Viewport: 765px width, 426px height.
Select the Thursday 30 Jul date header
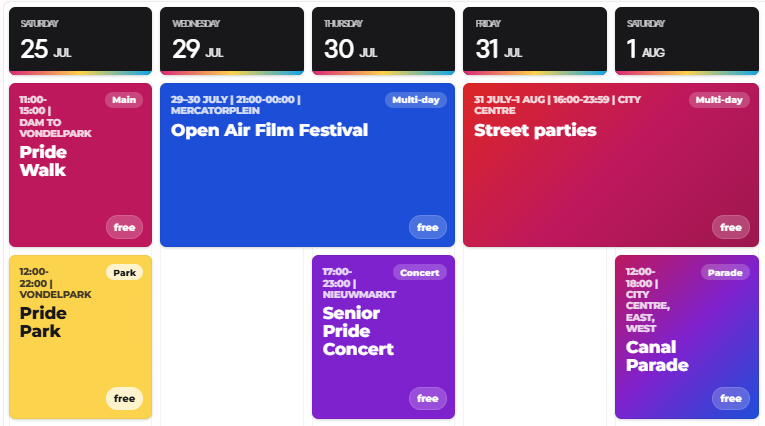[x=383, y=41]
